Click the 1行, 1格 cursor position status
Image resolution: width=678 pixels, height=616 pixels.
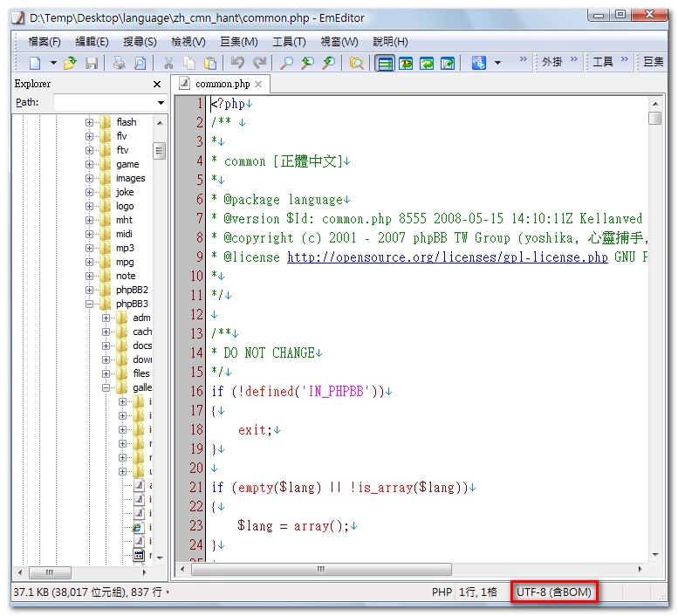(x=478, y=592)
